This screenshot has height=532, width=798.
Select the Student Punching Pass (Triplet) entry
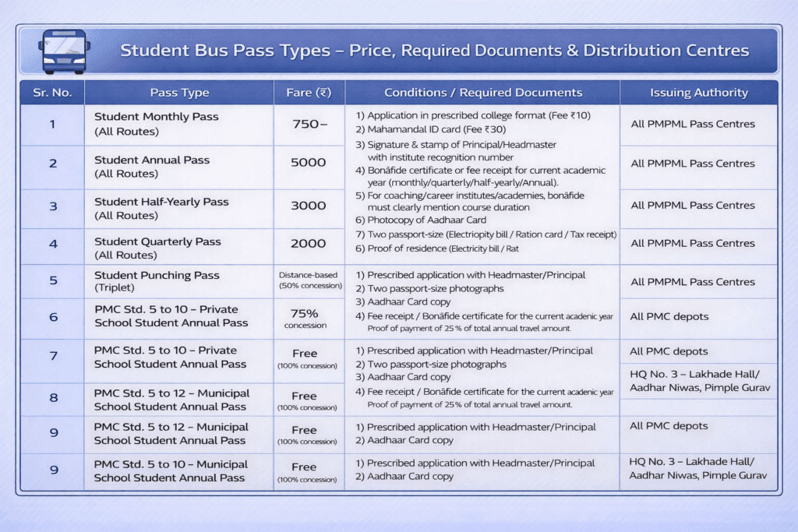click(x=156, y=281)
